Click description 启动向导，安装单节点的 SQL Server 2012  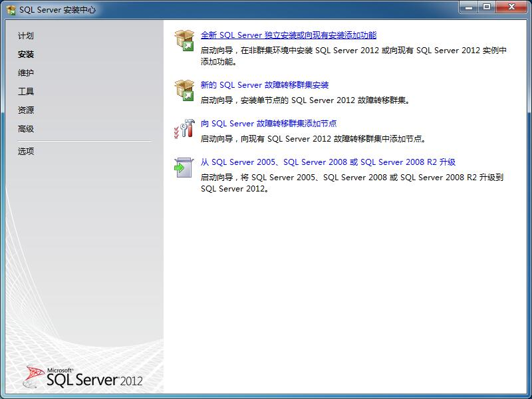point(306,100)
